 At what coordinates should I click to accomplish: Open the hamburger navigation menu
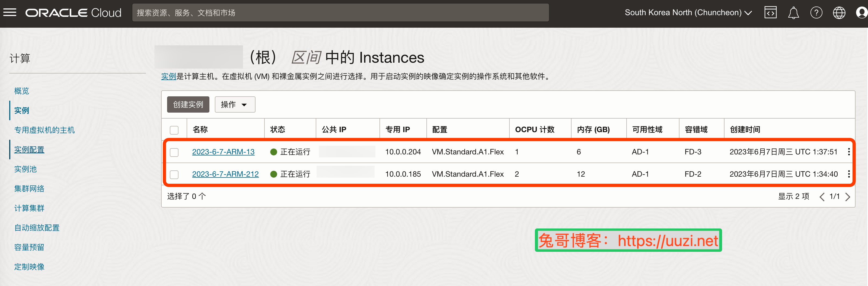10,13
